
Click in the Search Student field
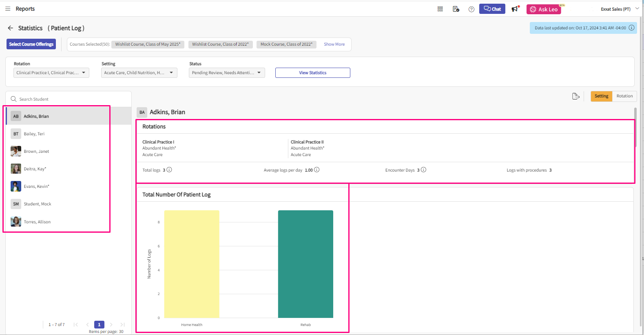click(69, 99)
